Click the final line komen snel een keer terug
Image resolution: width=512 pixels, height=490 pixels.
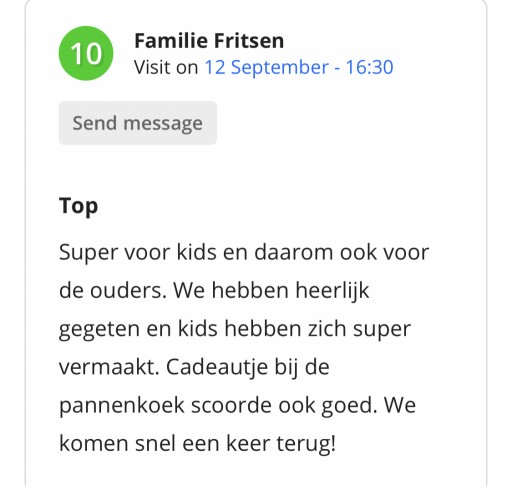[197, 444]
